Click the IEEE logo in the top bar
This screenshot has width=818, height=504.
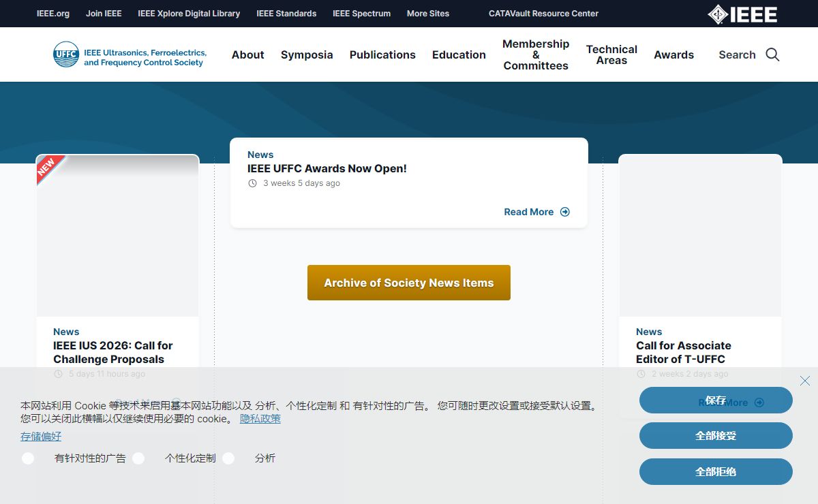(x=742, y=14)
